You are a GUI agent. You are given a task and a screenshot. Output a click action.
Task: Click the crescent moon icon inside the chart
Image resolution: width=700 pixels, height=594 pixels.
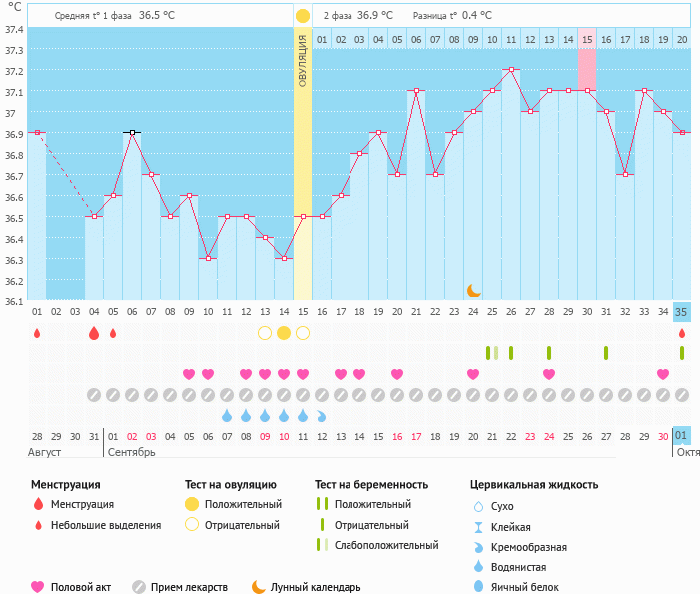click(474, 290)
